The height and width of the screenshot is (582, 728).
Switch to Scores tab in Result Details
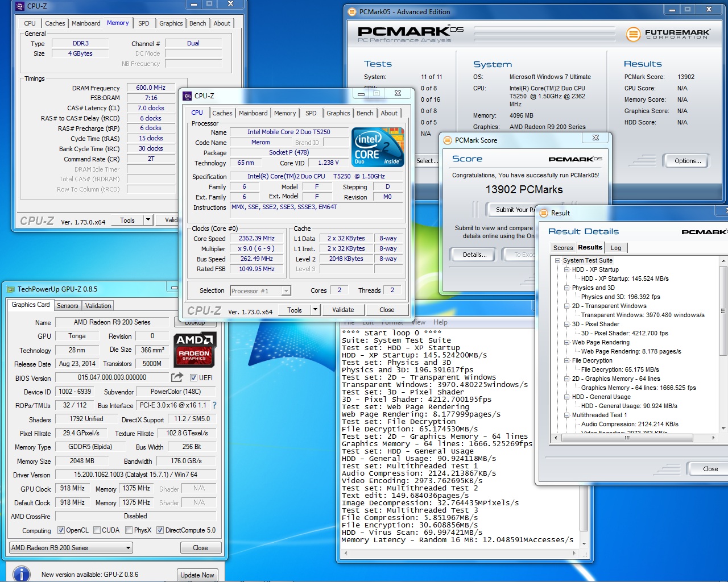point(563,248)
